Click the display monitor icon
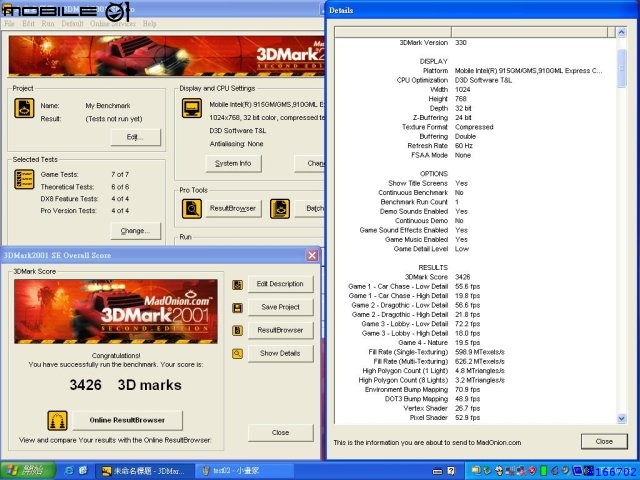 (192, 108)
